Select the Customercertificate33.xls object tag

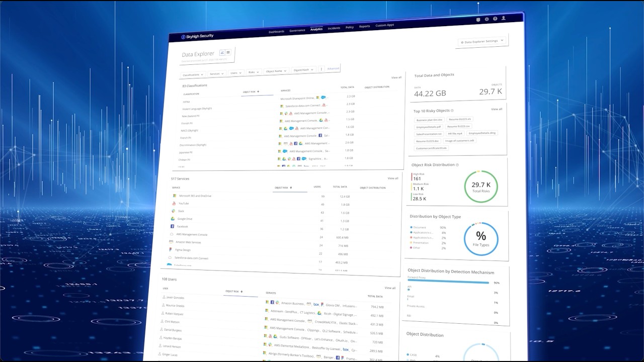[x=431, y=148]
